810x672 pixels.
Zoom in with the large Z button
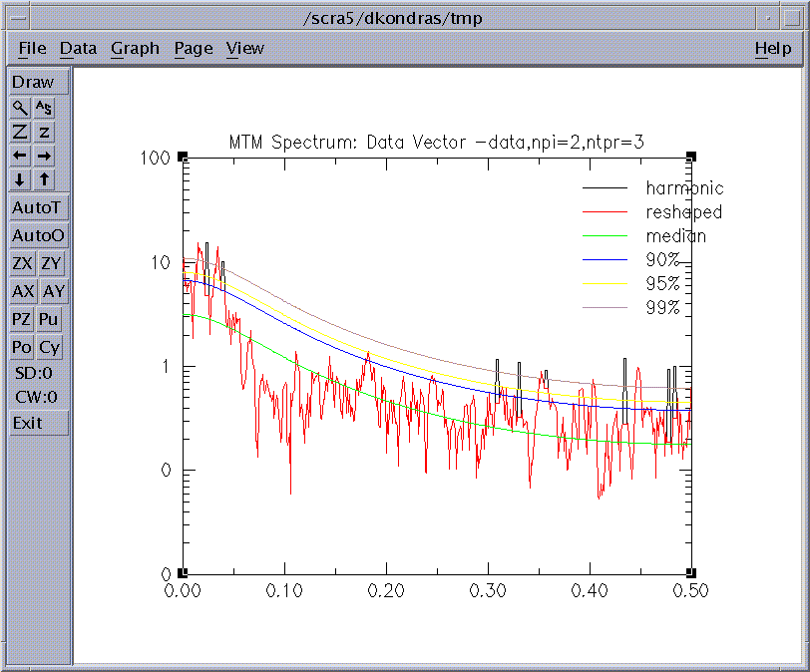(21, 132)
